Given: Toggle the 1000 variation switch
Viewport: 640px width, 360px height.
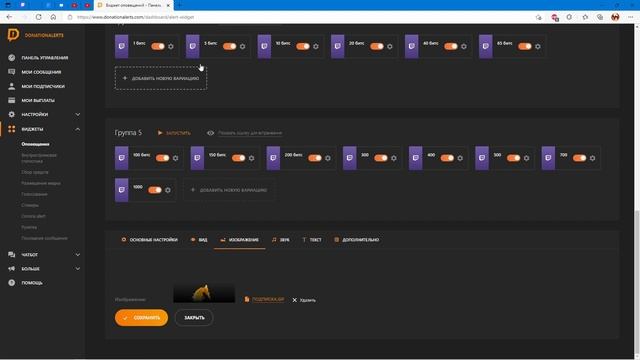Looking at the screenshot, I should (x=155, y=189).
